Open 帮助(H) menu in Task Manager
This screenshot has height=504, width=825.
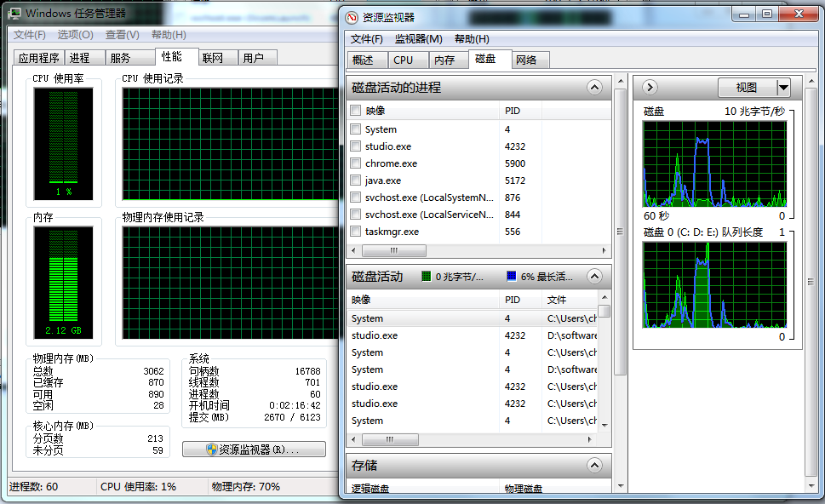(169, 35)
